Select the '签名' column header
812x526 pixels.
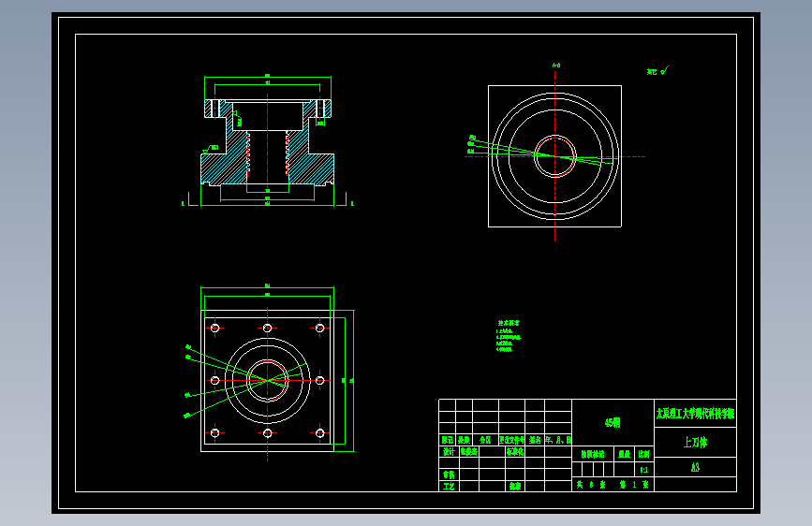coord(535,440)
